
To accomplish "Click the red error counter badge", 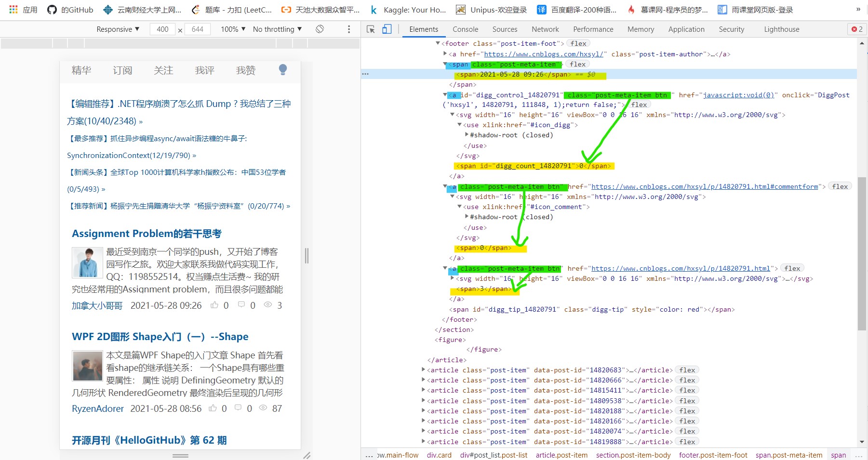I will [856, 29].
